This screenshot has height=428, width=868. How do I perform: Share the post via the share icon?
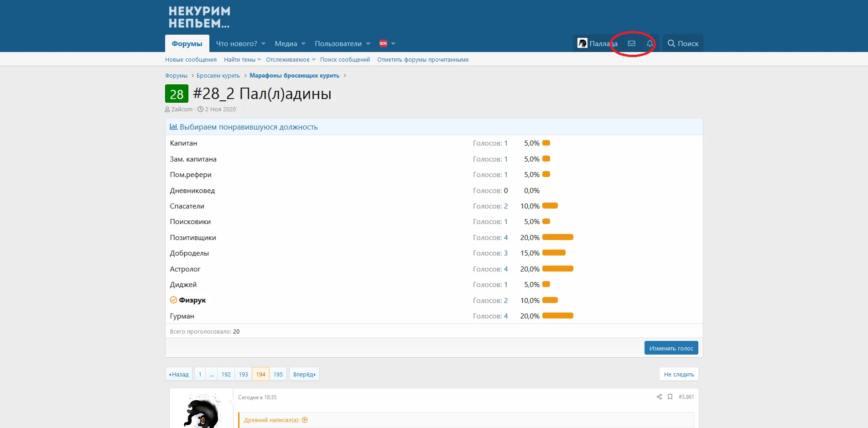tap(659, 397)
